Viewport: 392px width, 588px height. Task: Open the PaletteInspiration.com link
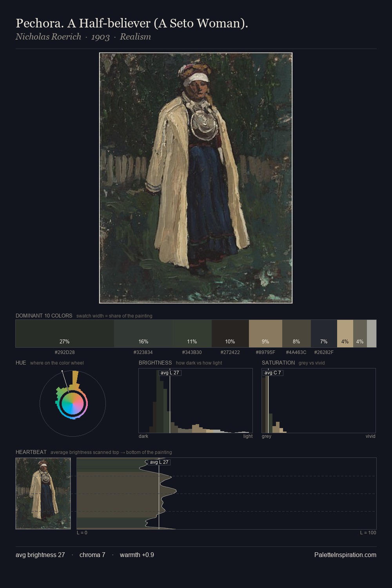[x=345, y=555]
